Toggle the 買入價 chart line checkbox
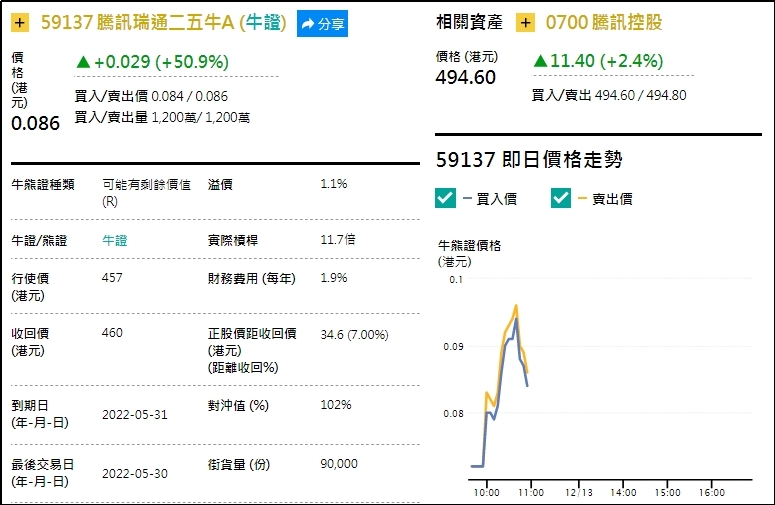This screenshot has width=775, height=505. tap(445, 198)
